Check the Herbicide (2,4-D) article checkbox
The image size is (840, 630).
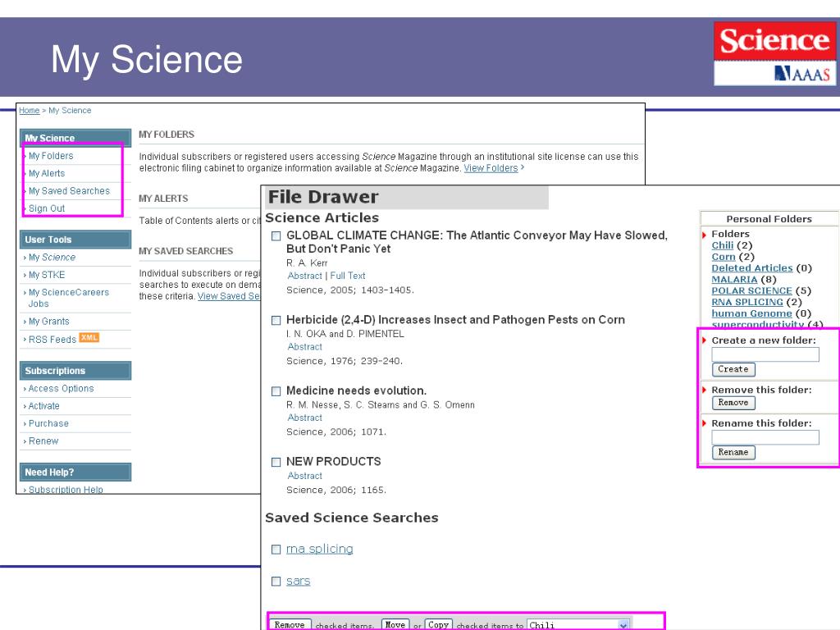click(x=276, y=321)
